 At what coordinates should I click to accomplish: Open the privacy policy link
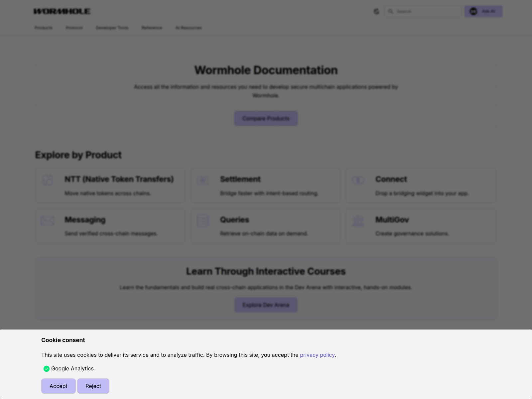click(x=317, y=355)
